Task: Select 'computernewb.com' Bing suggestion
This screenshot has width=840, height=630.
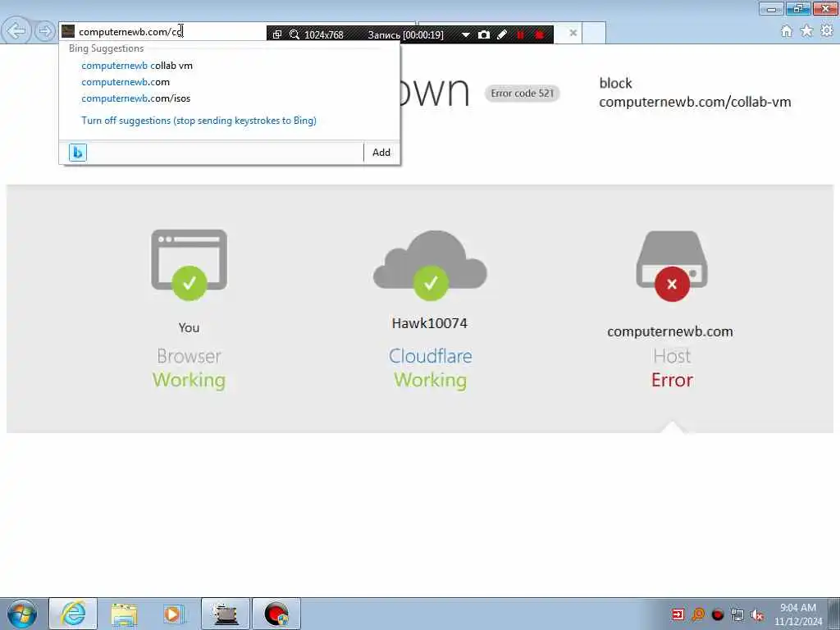Action: pos(126,82)
